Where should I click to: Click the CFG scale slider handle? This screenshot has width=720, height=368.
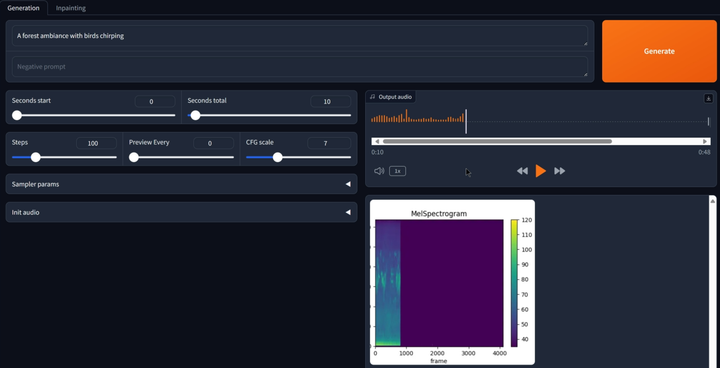tap(277, 158)
